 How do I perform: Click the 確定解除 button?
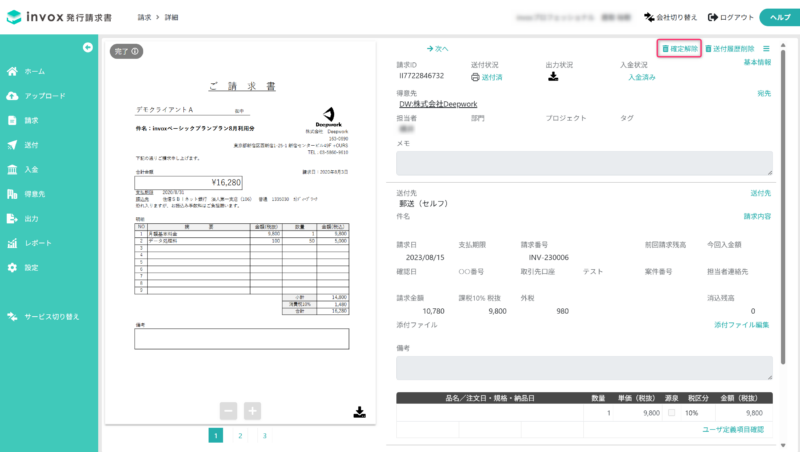click(679, 48)
